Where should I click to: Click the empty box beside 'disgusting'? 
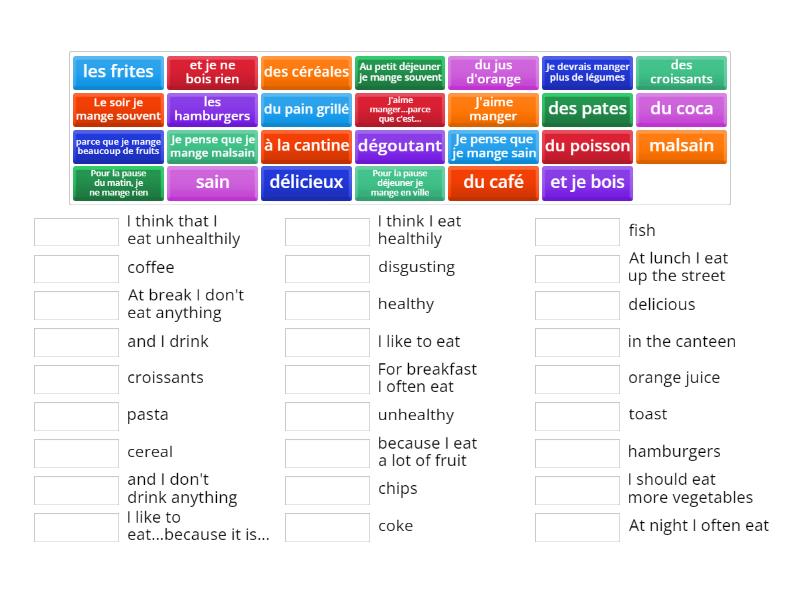tap(327, 268)
